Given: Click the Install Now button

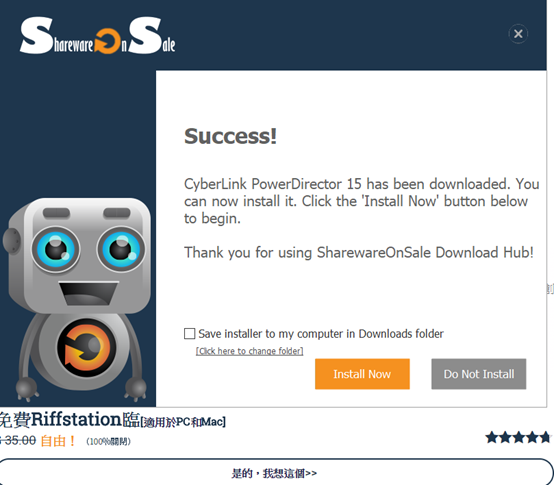Looking at the screenshot, I should click(362, 374).
